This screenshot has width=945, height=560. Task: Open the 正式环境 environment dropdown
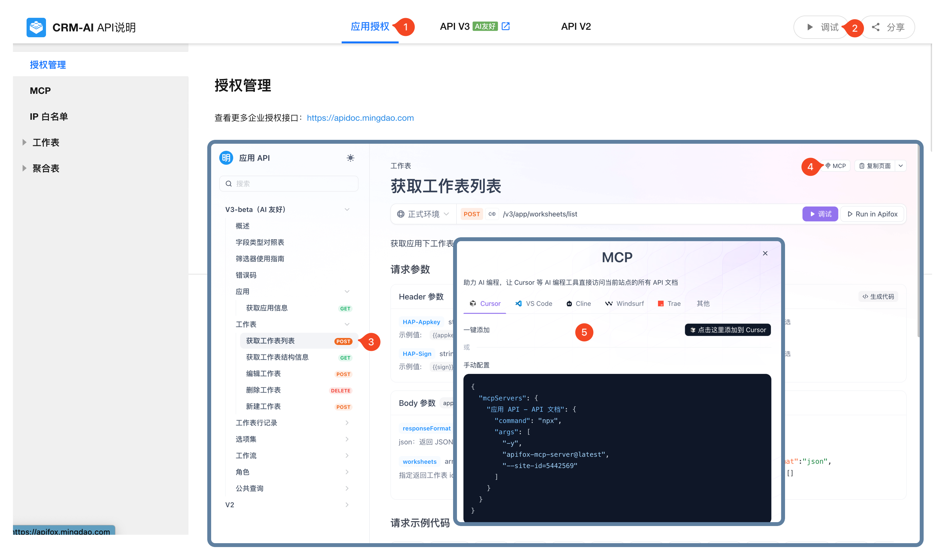click(423, 214)
